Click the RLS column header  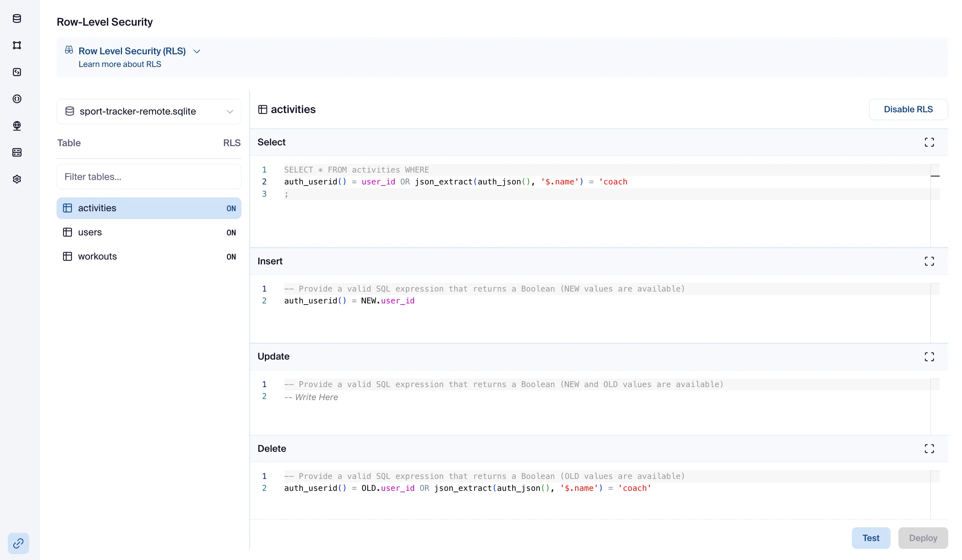click(x=232, y=143)
